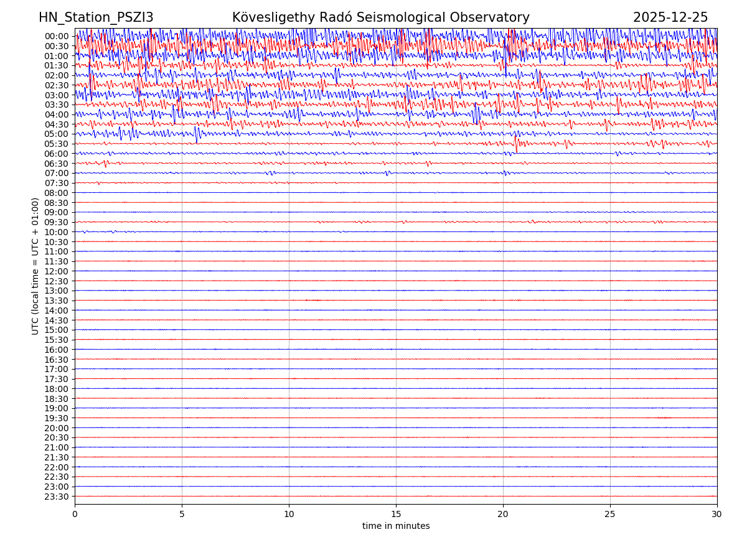Select the 19:30 trace time label
Screen dimensions: 747x560
click(x=57, y=418)
